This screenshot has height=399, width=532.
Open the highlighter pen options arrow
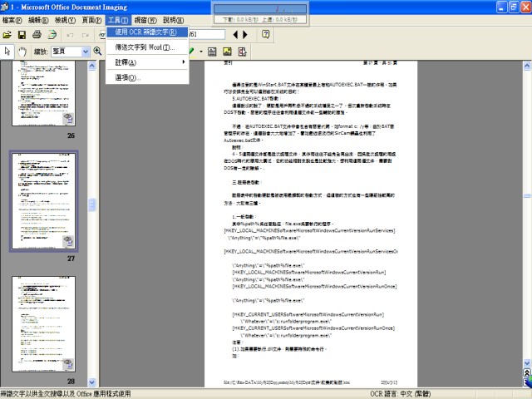coord(201,52)
